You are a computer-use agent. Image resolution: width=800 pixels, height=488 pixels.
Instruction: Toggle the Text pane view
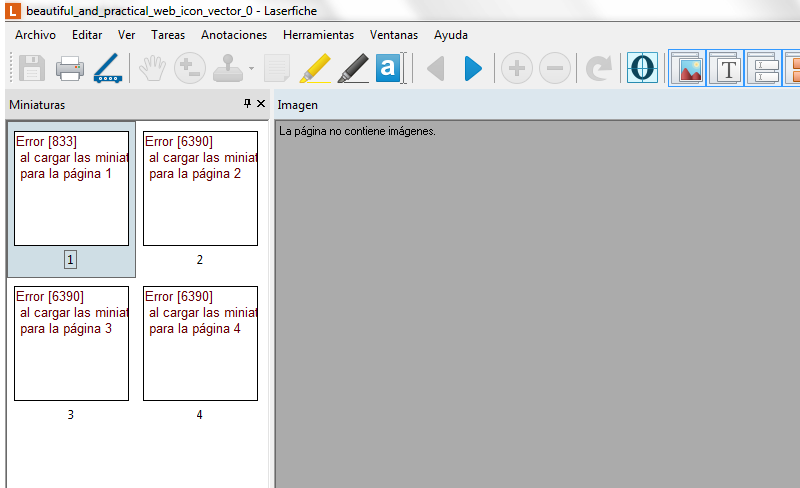725,68
